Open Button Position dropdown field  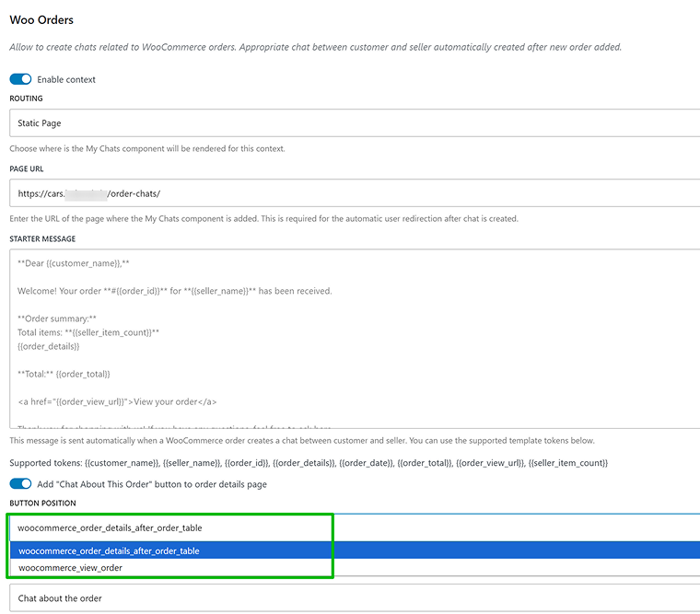[355, 527]
